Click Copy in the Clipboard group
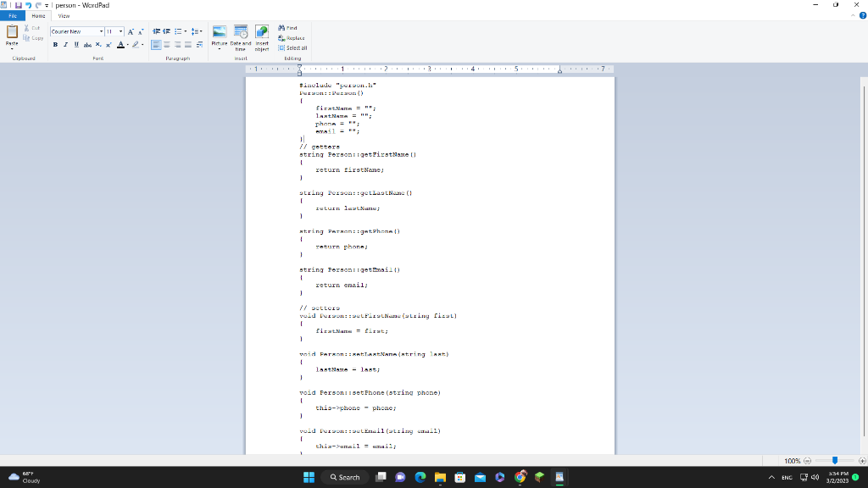 (x=31, y=37)
